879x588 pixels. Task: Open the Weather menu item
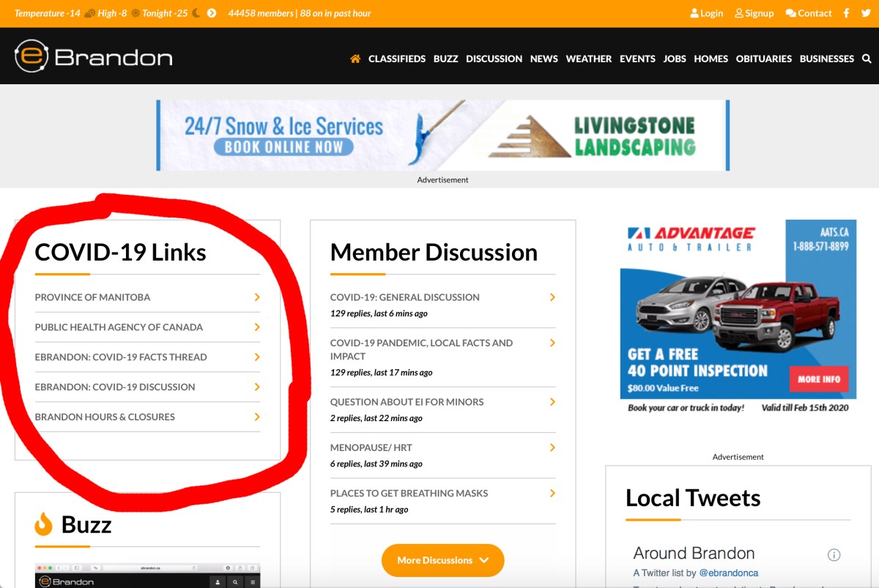pyautogui.click(x=588, y=59)
